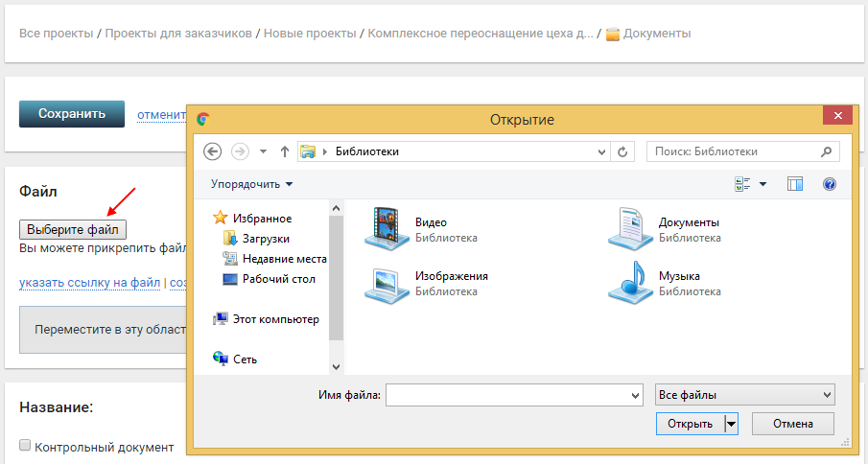Go up one folder level
The image size is (868, 464).
point(285,151)
